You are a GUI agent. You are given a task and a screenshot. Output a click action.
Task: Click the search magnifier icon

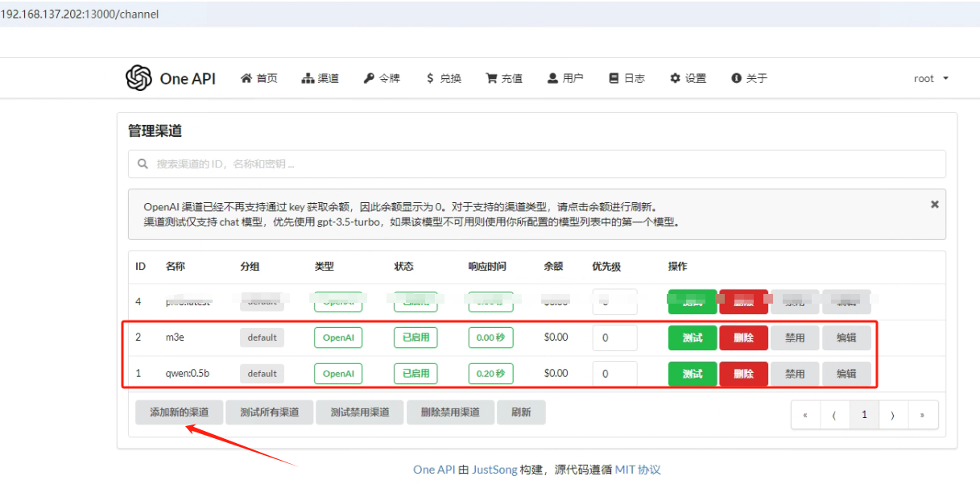[143, 164]
